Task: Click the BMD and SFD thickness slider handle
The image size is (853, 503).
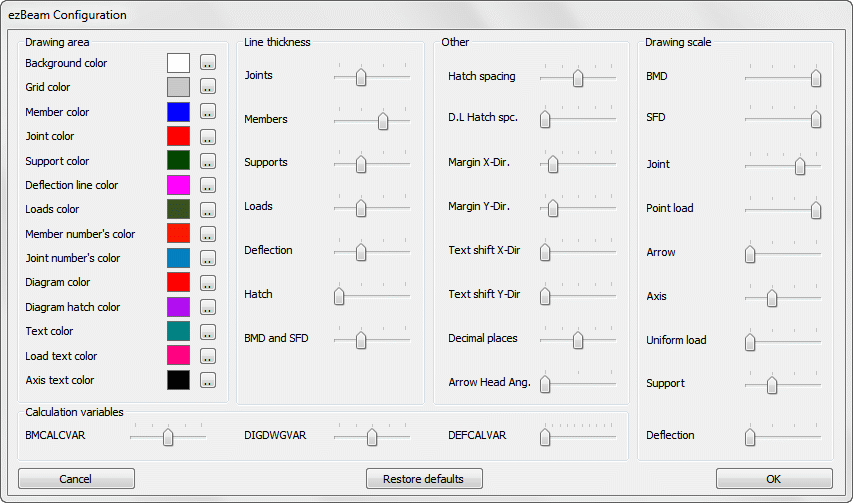Action: [x=361, y=340]
